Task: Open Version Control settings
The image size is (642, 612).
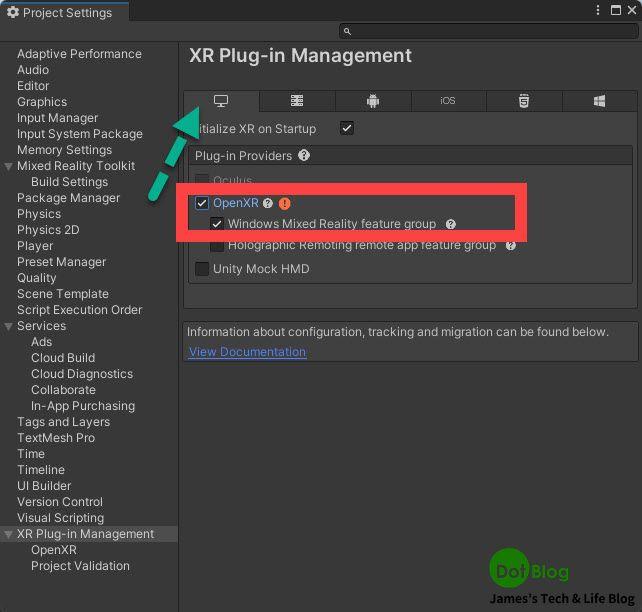Action: [60, 501]
